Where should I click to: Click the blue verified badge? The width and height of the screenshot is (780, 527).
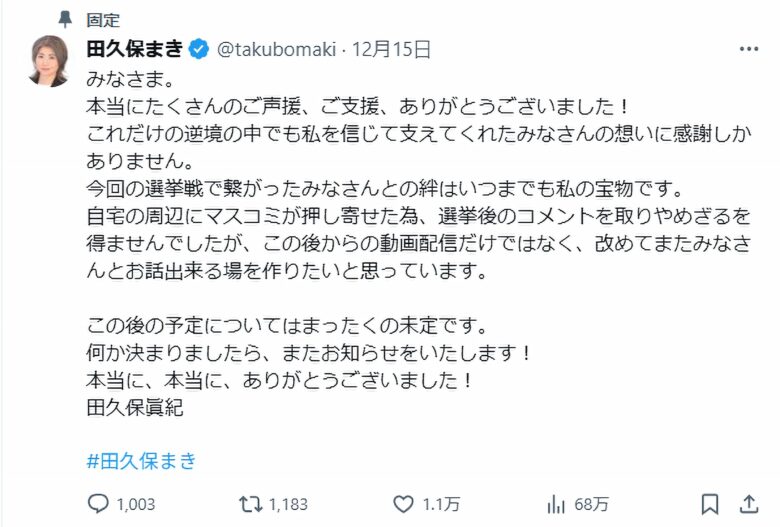coord(199,48)
